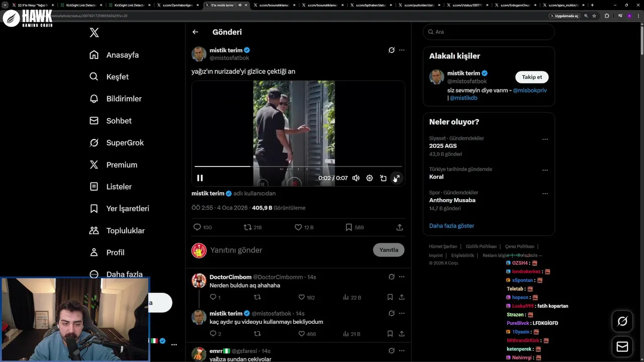
Task: Click Takip et follow button
Action: [532, 77]
